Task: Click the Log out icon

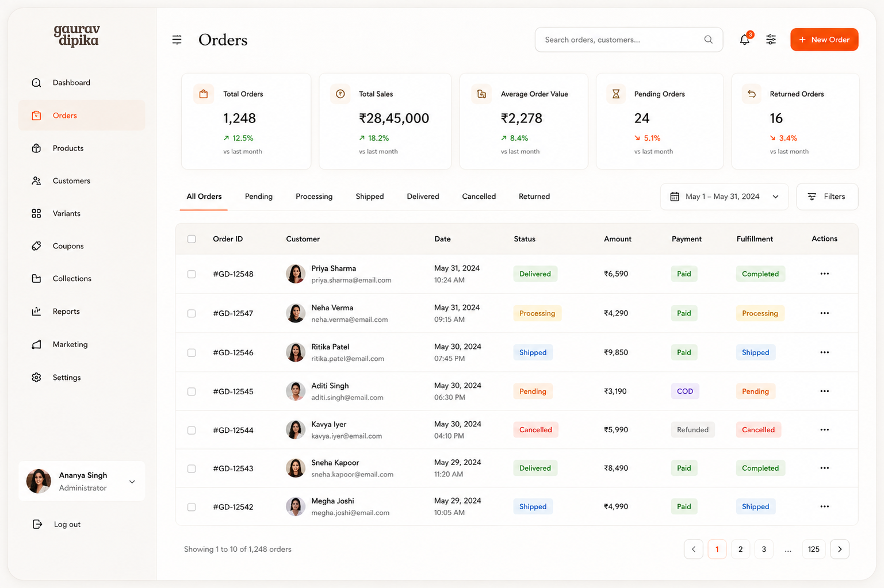Action: click(37, 524)
